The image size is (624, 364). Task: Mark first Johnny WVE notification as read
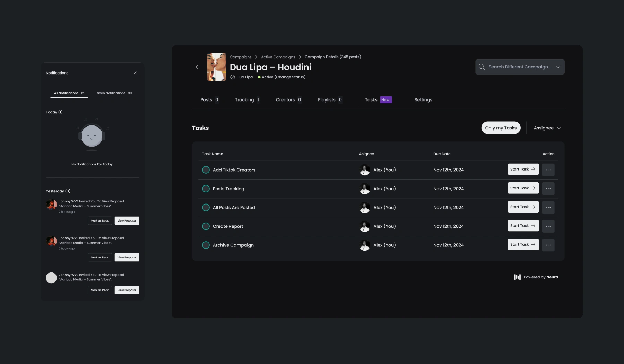(100, 221)
